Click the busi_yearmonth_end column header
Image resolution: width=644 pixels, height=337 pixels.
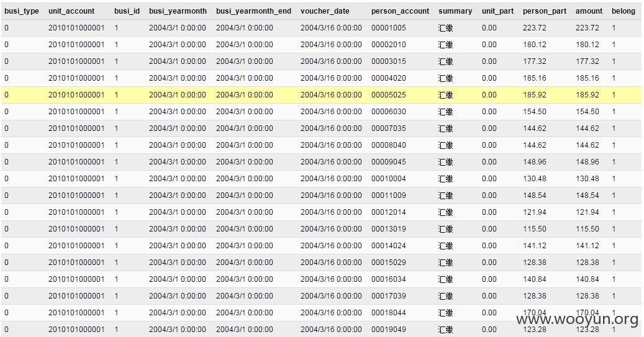coord(253,11)
